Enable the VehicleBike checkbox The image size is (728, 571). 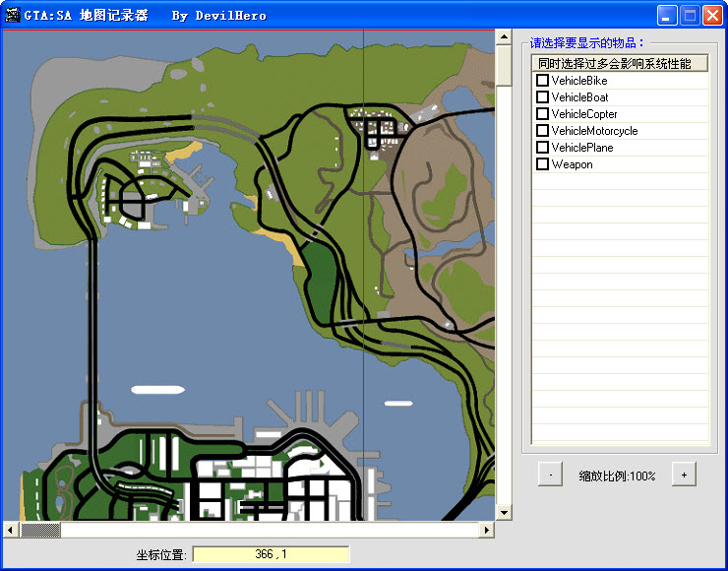coord(542,81)
